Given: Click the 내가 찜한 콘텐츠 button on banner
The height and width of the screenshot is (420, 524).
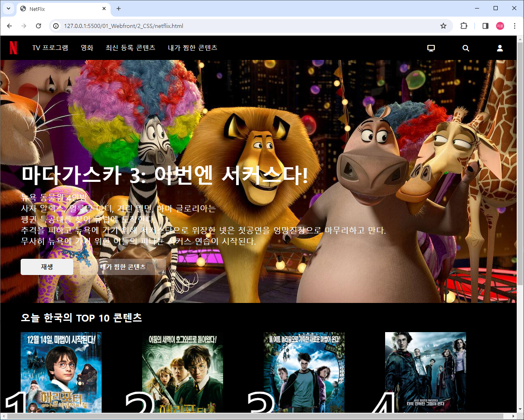Looking at the screenshot, I should pyautogui.click(x=123, y=267).
